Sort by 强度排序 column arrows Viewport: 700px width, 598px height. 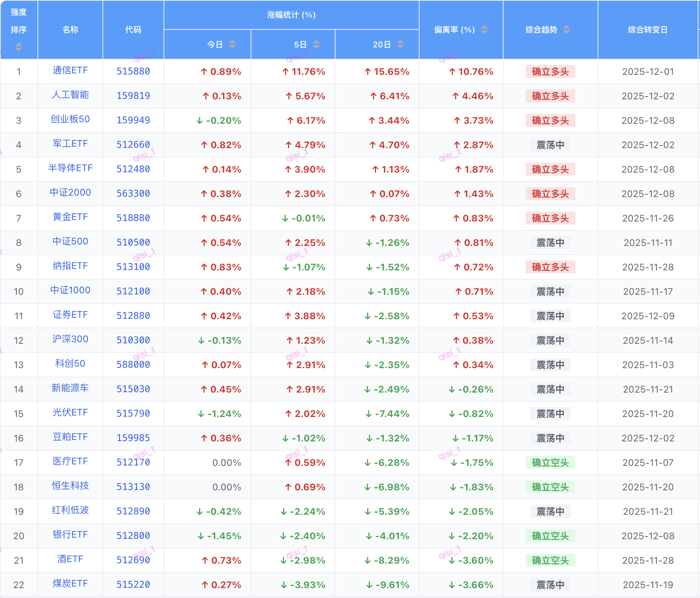pyautogui.click(x=18, y=47)
